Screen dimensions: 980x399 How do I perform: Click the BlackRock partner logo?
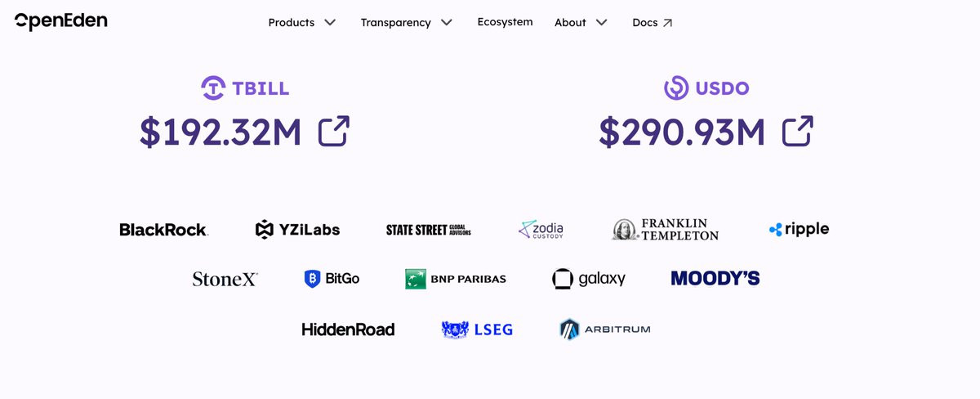tap(163, 230)
